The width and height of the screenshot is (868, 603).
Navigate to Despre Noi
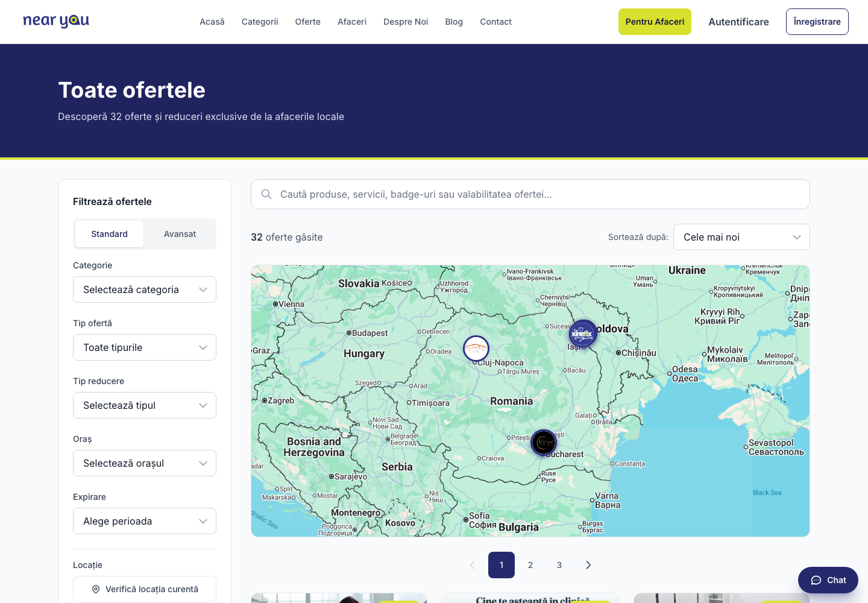(x=406, y=22)
